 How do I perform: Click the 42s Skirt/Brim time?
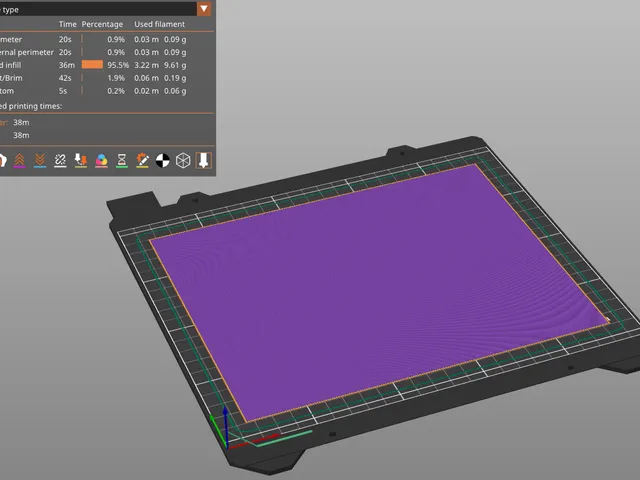coord(65,78)
